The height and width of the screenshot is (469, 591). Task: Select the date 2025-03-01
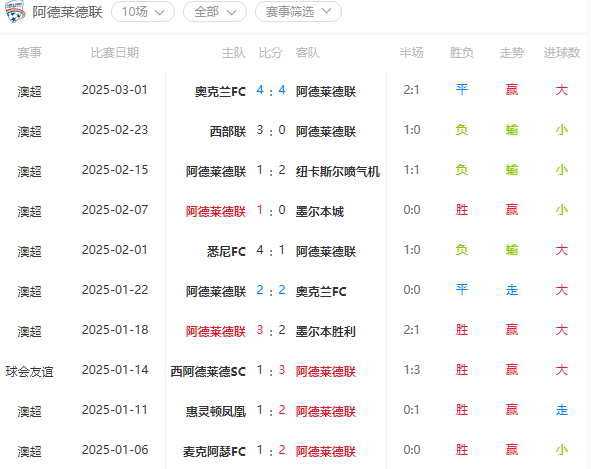[115, 90]
